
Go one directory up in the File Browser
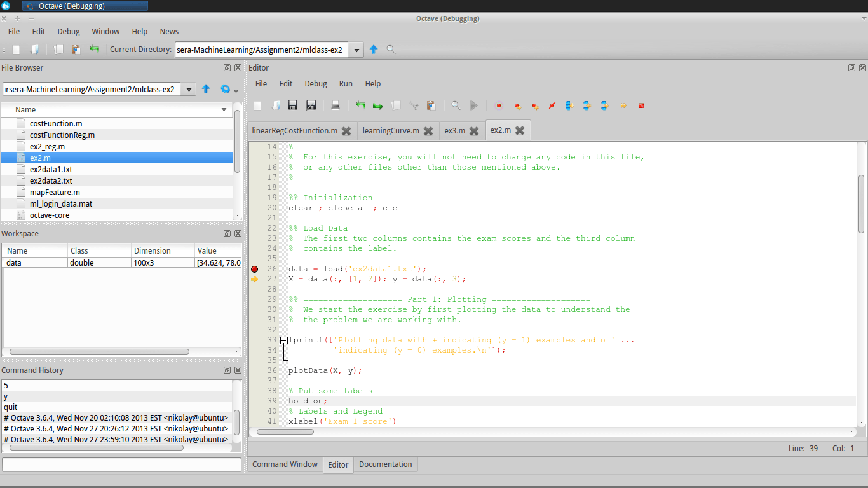(206, 89)
